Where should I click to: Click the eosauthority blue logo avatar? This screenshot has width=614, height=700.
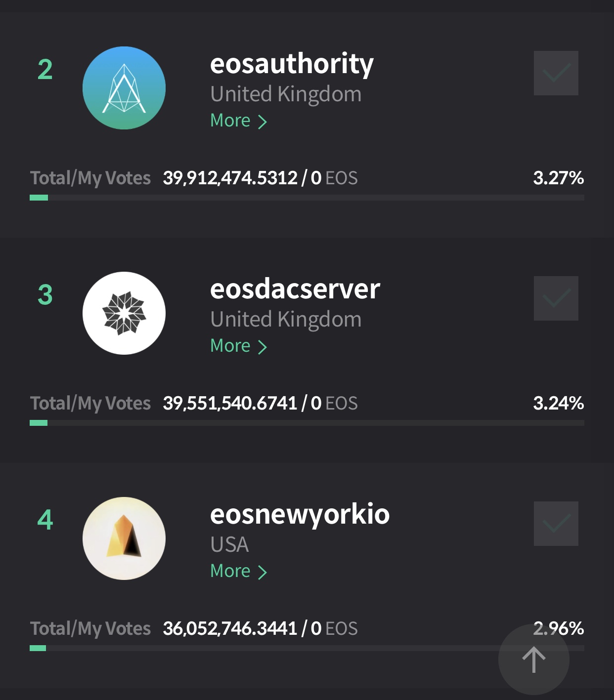pos(124,88)
